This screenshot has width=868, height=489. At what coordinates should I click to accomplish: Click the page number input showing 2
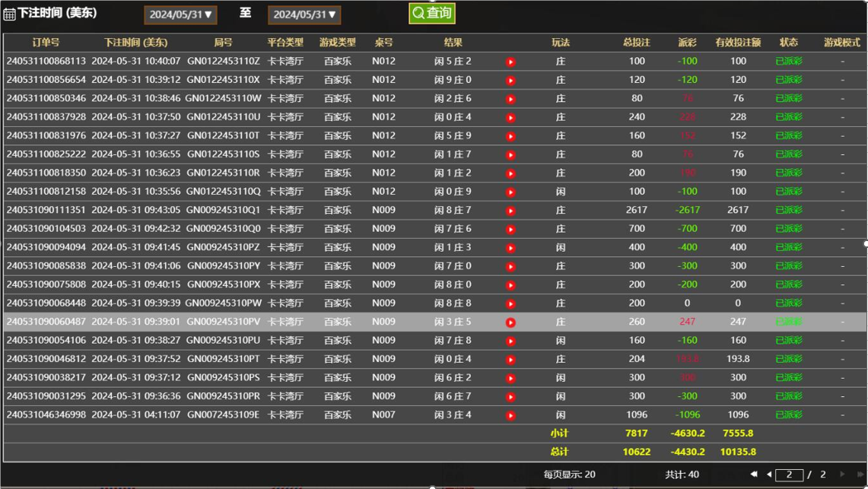[789, 474]
